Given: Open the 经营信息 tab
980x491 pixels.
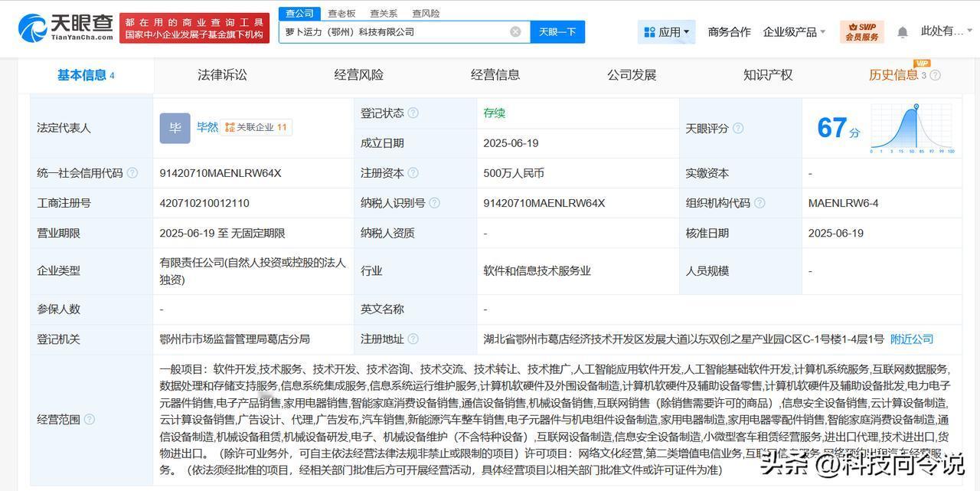Looking at the screenshot, I should click(x=495, y=75).
